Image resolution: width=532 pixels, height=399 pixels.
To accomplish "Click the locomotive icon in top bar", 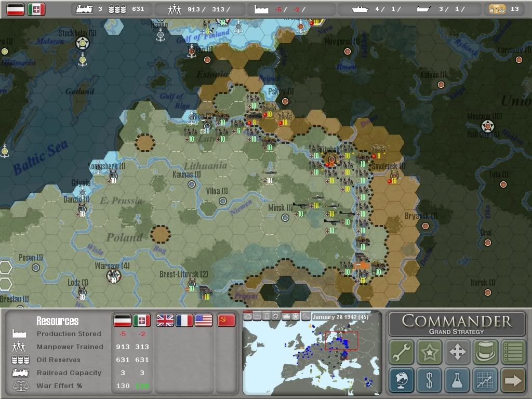I will [x=85, y=9].
